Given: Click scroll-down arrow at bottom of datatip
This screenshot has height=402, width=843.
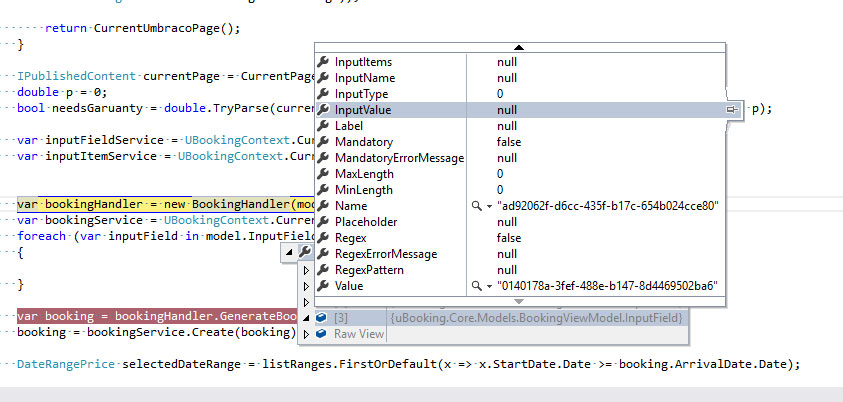Looking at the screenshot, I should click(x=519, y=301).
